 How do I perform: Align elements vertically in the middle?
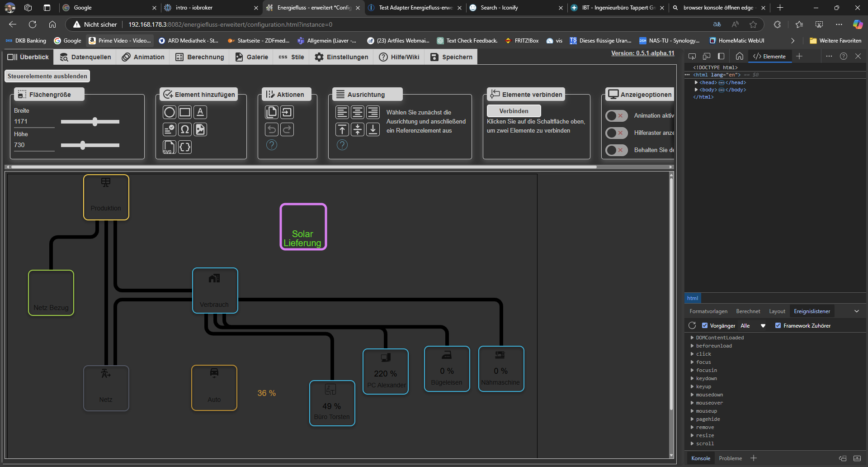[x=358, y=129]
